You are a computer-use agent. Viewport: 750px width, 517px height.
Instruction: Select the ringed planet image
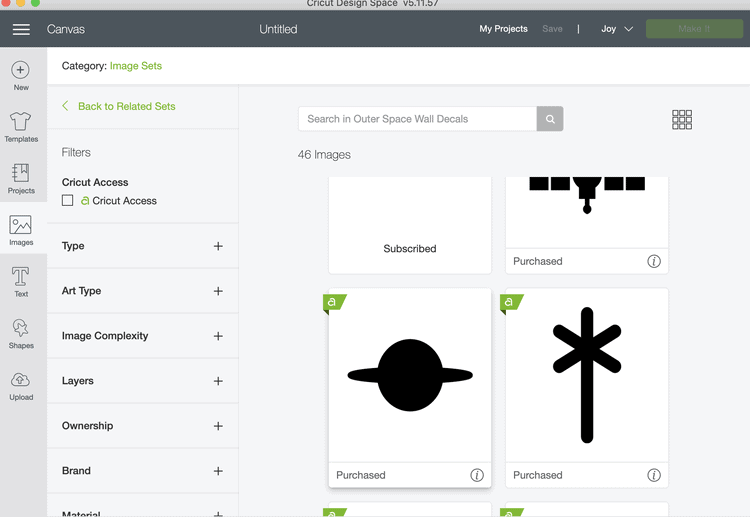[410, 375]
